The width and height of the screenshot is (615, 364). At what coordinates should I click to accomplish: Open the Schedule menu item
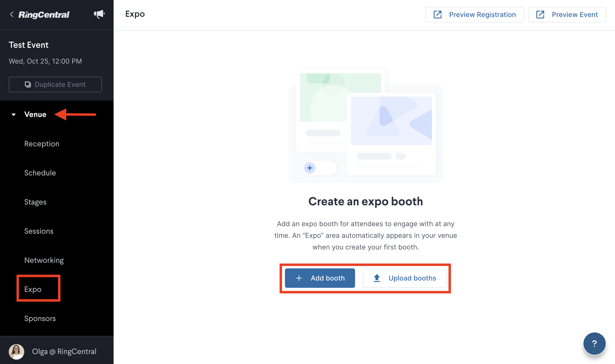coord(40,173)
